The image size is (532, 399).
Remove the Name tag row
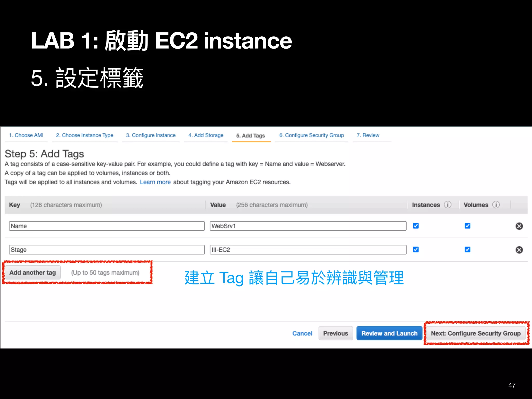(x=519, y=226)
